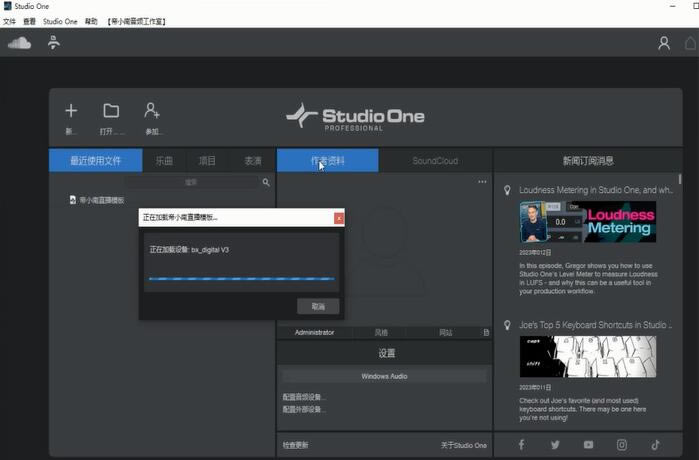Open the user account icon at the top right
699x460 pixels.
(x=664, y=43)
